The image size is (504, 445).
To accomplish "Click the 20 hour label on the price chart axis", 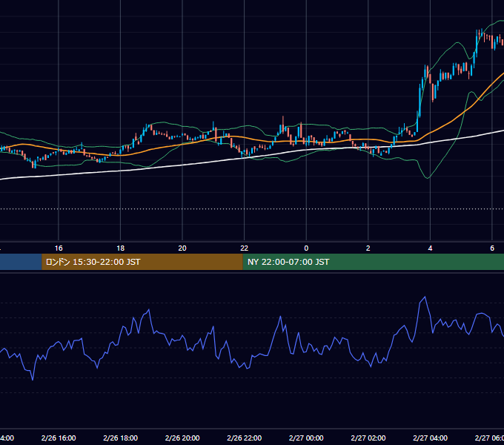I will 182,248.
